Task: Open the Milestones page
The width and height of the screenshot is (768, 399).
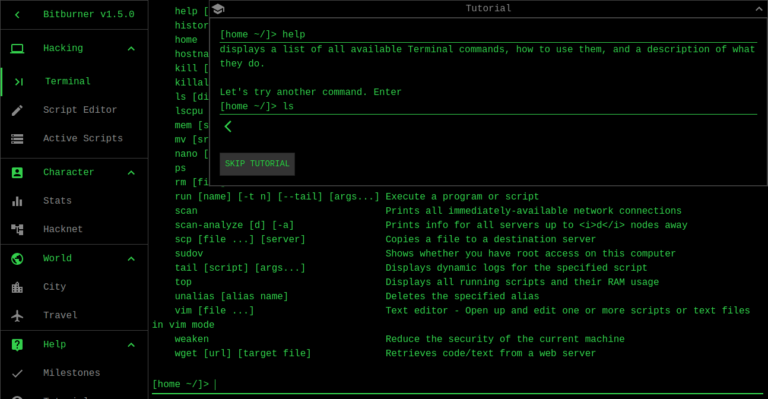Action: click(74, 373)
